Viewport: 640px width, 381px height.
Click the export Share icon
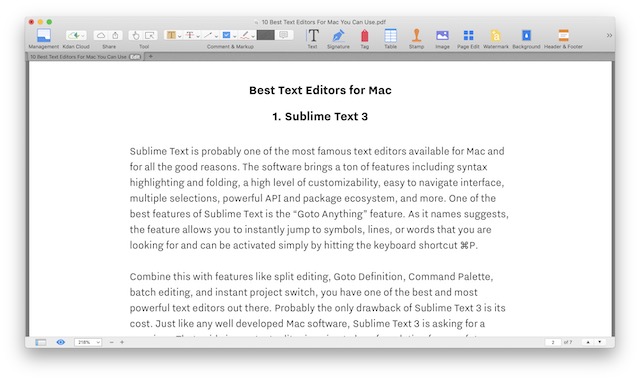tap(116, 36)
